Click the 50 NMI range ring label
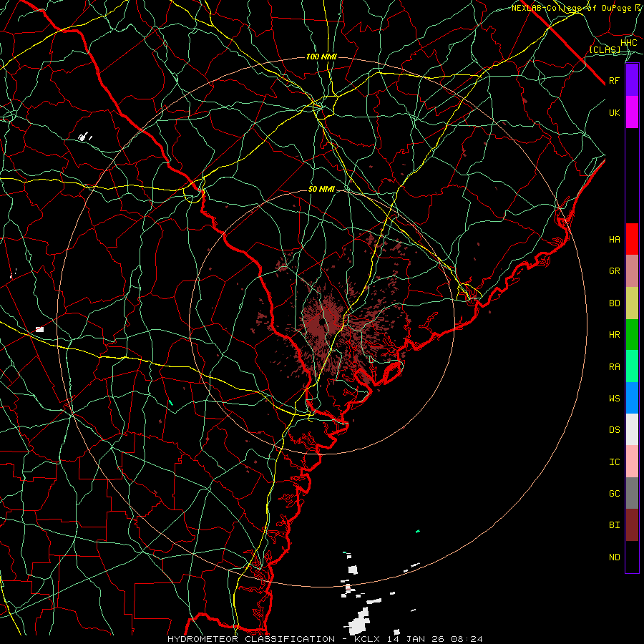The width and height of the screenshot is (644, 644). (x=321, y=189)
